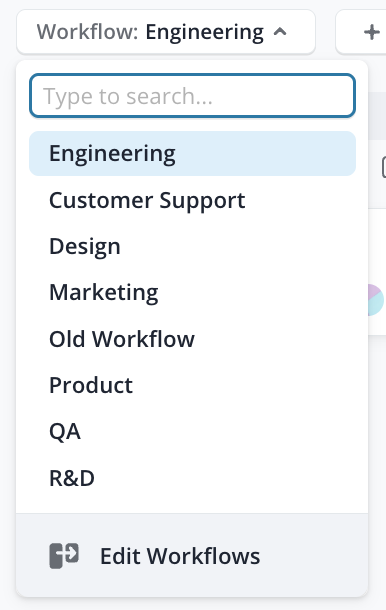386x610 pixels.
Task: Select the highlighted Engineering workflow
Action: (x=193, y=154)
